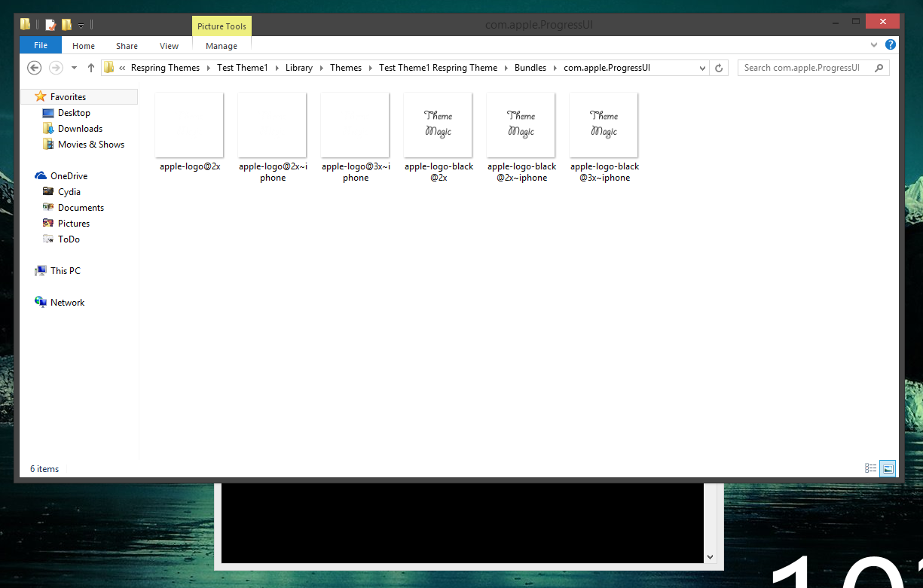Open the Manage tab under Picture Tools
923x588 pixels.
(x=222, y=46)
